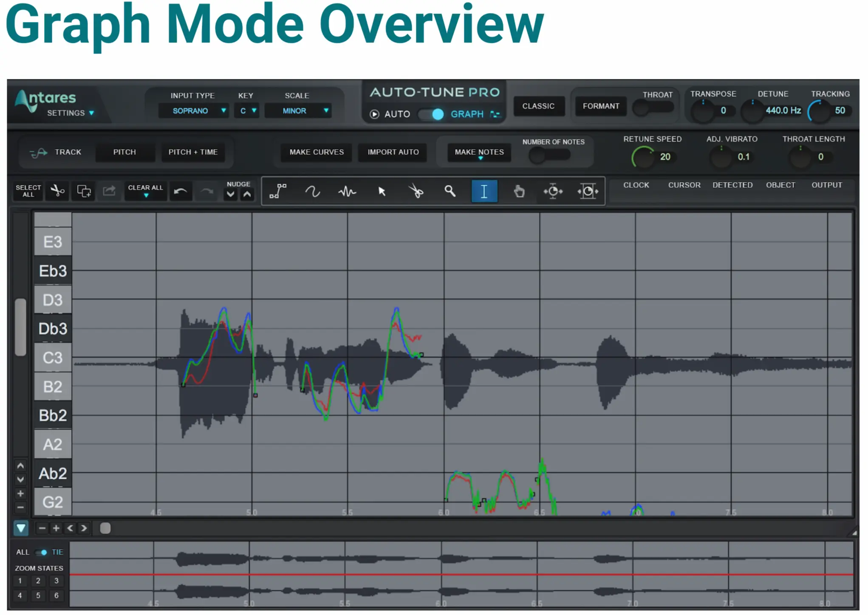Image resolution: width=868 pixels, height=615 pixels.
Task: Click the Redo arrow
Action: point(207,192)
